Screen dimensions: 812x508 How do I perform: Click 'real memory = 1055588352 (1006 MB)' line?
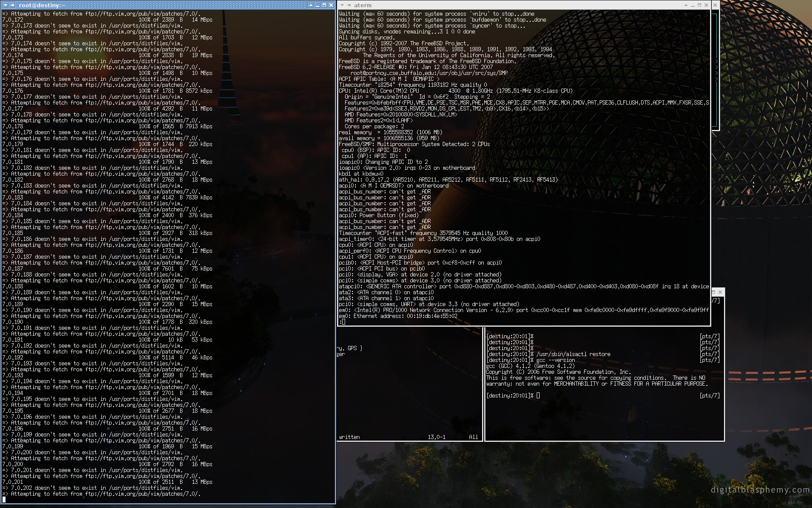[x=390, y=133]
